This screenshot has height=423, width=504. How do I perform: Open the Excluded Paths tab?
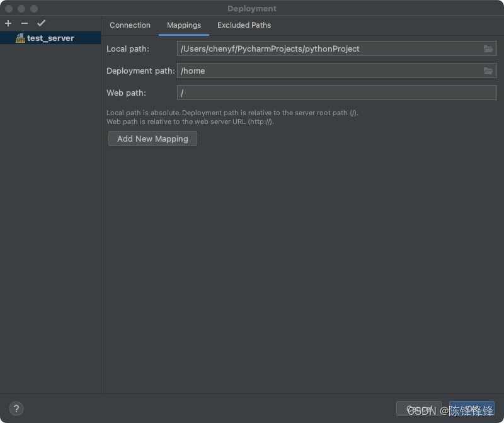[x=244, y=25]
